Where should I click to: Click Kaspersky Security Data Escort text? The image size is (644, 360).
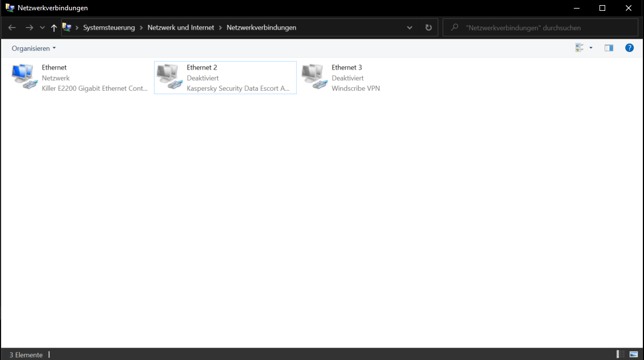pyautogui.click(x=238, y=88)
